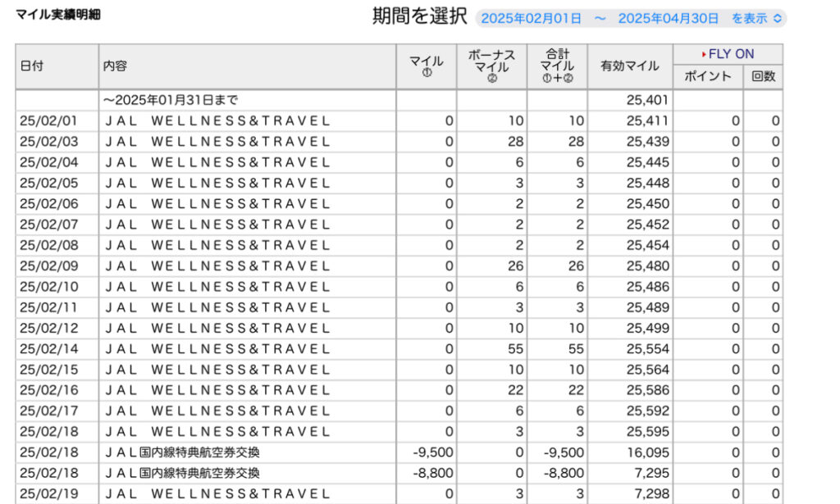Click date cell 25/02/07
This screenshot has height=504, width=840.
pos(48,225)
